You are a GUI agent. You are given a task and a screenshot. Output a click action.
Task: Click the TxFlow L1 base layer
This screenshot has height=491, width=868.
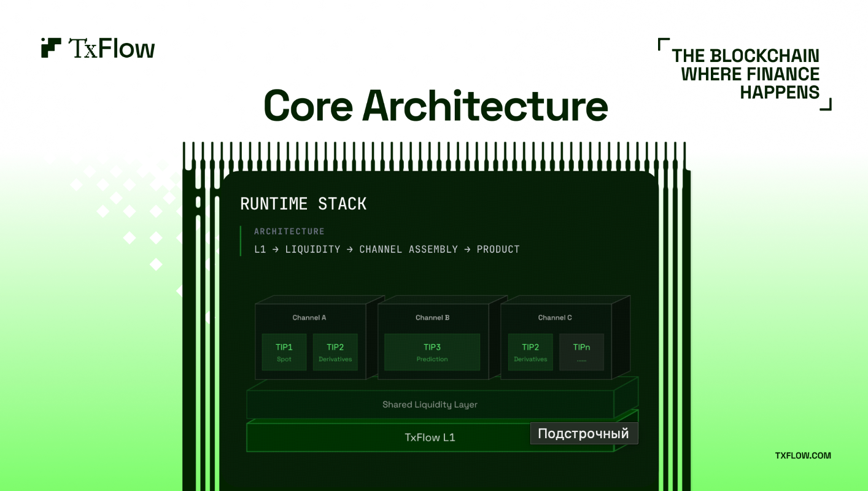[x=430, y=438]
